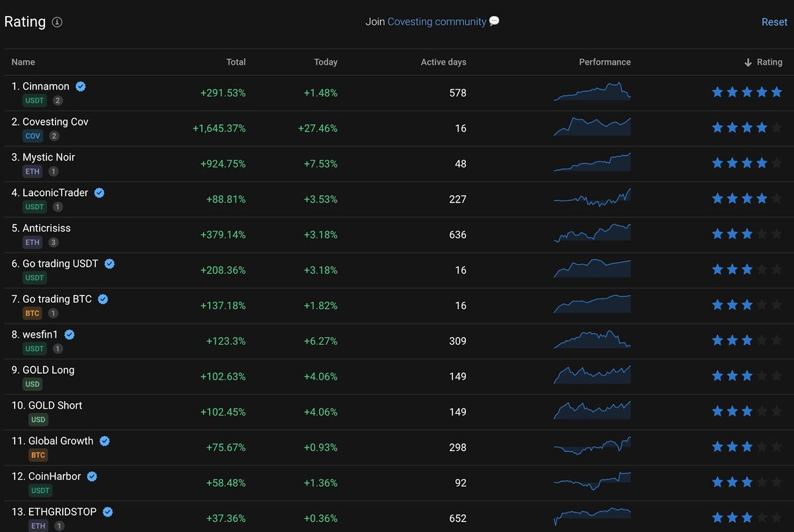The width and height of the screenshot is (794, 532).
Task: Click the +0.93% today value
Action: coord(320,448)
